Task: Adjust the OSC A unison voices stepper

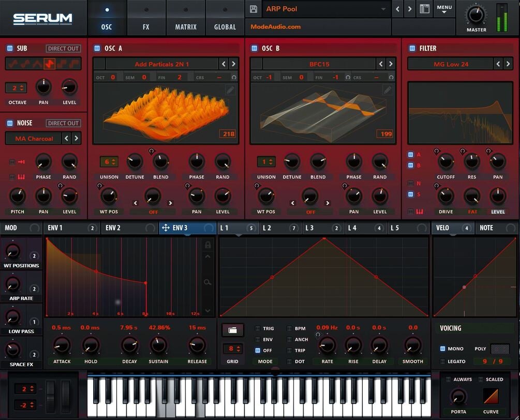Action: (x=109, y=162)
